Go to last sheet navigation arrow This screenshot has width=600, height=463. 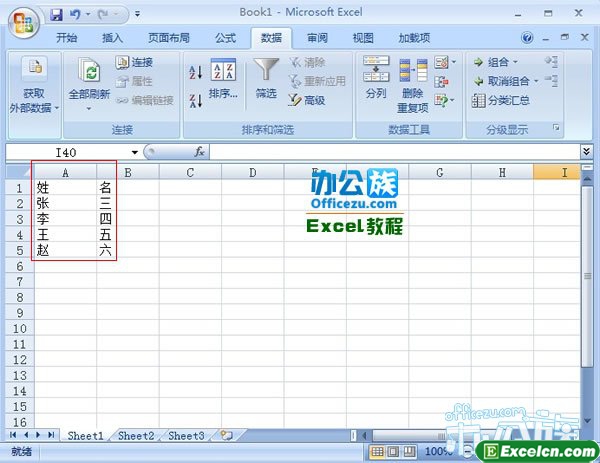click(x=51, y=435)
